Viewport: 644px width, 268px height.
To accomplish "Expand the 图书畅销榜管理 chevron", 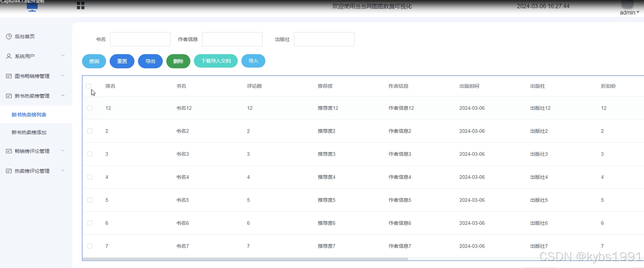I will point(63,76).
